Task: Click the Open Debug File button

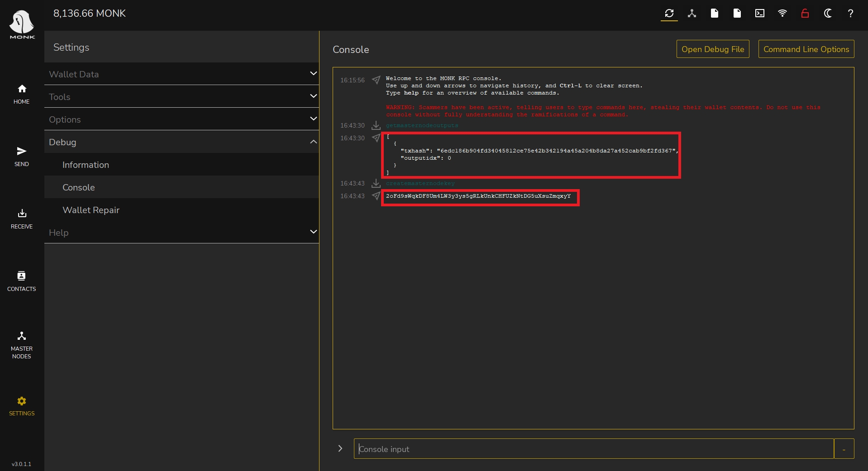Action: [713, 49]
